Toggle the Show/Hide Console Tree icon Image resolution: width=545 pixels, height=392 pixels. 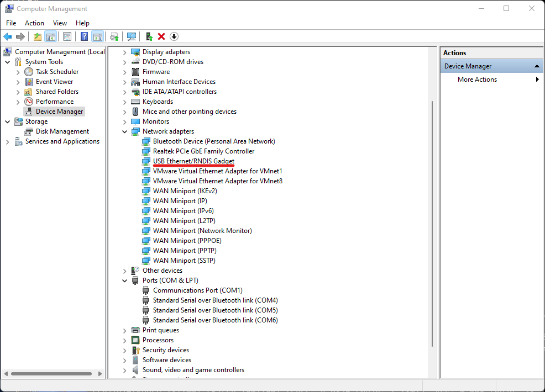[x=51, y=36]
